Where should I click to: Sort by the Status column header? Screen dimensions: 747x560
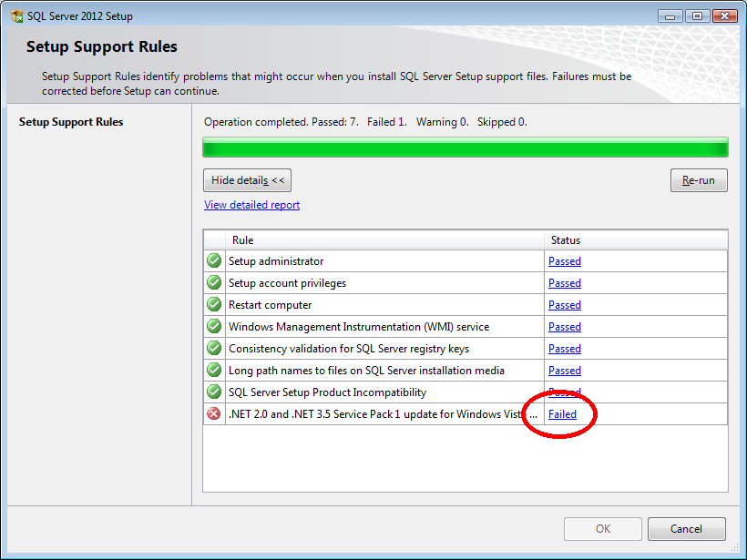click(x=636, y=240)
